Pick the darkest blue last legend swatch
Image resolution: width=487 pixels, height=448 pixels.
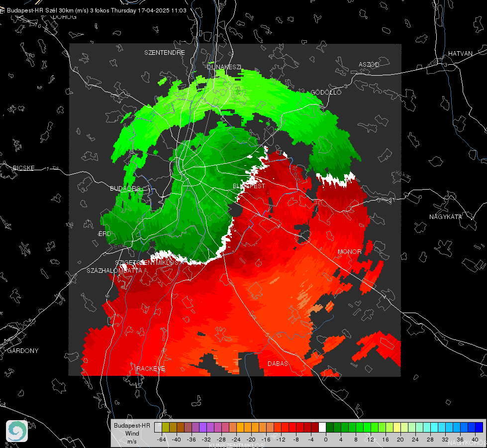tap(479, 427)
